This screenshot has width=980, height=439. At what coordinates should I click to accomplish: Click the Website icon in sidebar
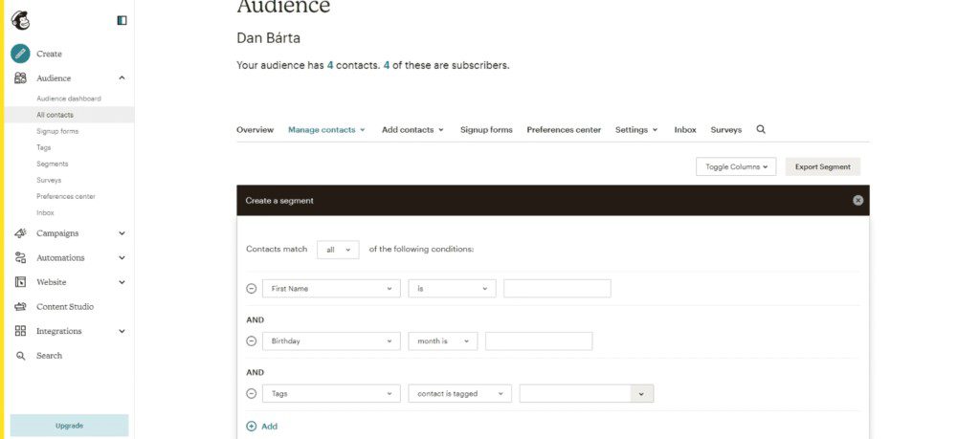click(20, 282)
